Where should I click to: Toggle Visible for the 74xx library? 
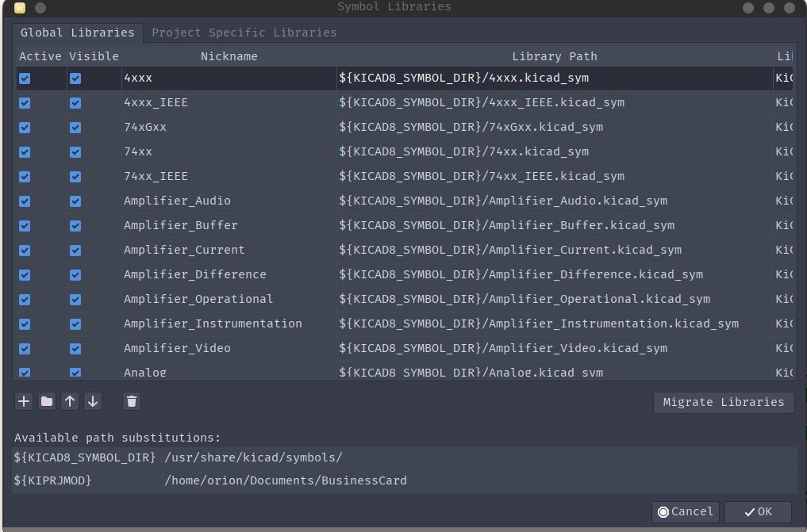click(75, 151)
